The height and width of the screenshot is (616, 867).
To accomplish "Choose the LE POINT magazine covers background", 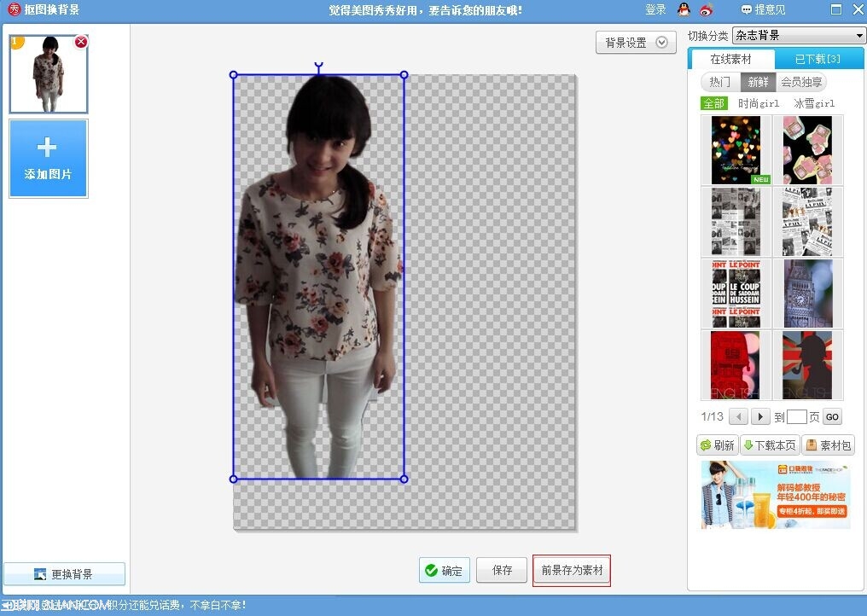I will click(736, 293).
